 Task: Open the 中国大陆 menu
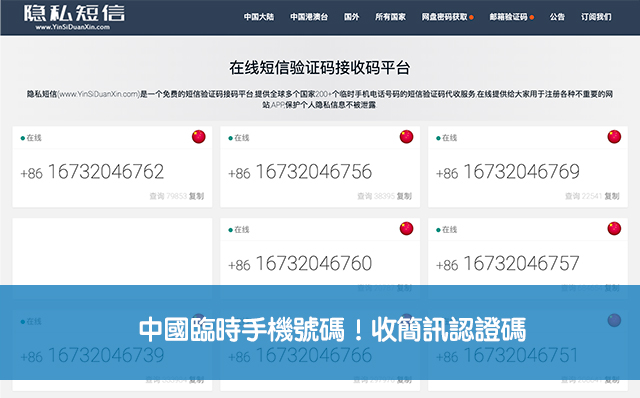tap(259, 17)
